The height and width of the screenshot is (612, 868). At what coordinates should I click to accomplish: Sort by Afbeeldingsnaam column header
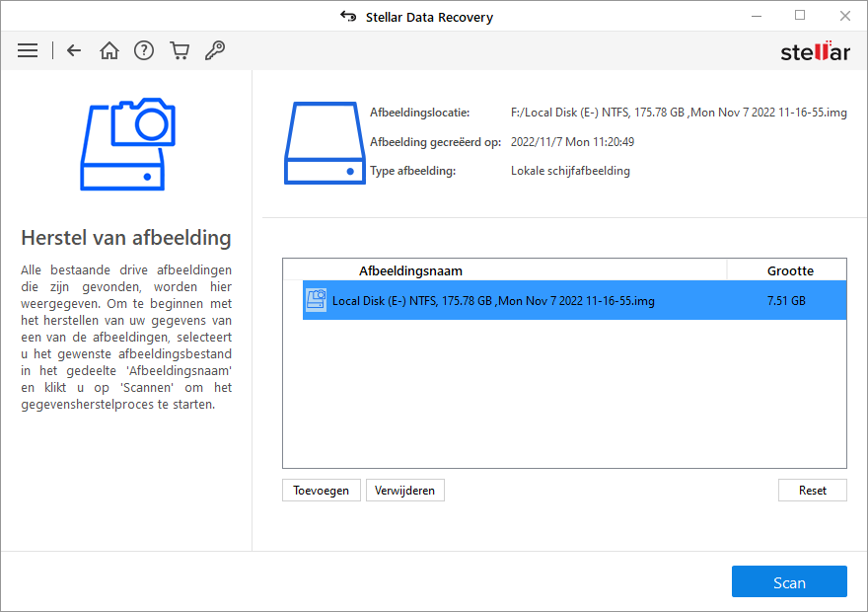pos(410,270)
